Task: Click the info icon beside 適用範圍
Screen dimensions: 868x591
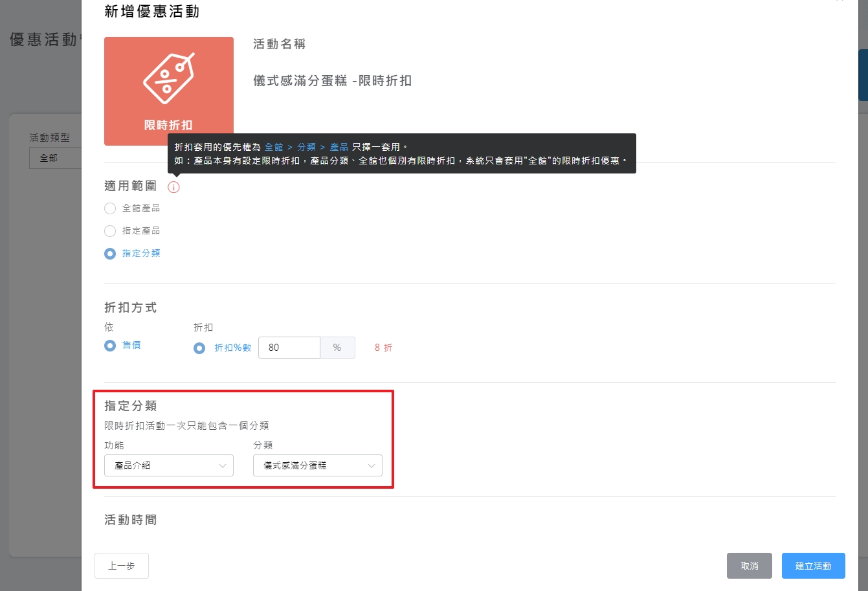Action: (173, 187)
